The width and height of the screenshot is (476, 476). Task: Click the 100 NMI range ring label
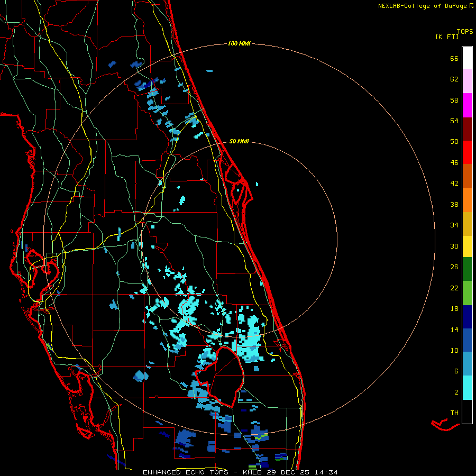pos(239,43)
